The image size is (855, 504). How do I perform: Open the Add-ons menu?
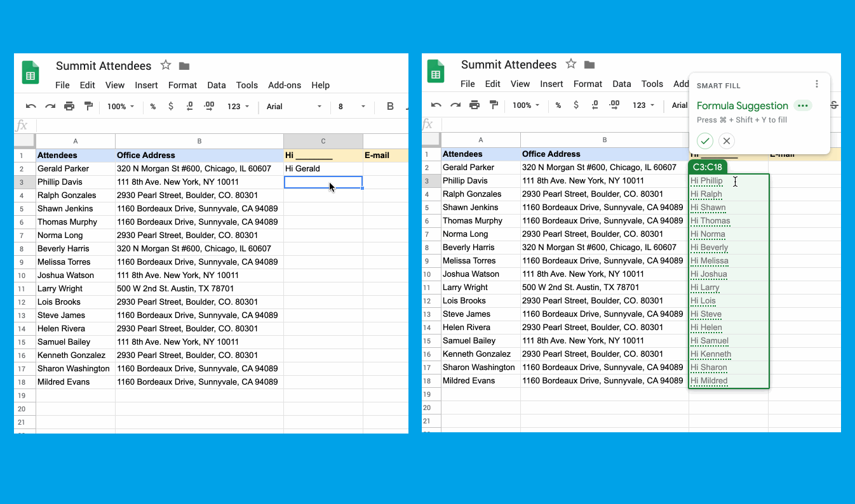tap(285, 85)
